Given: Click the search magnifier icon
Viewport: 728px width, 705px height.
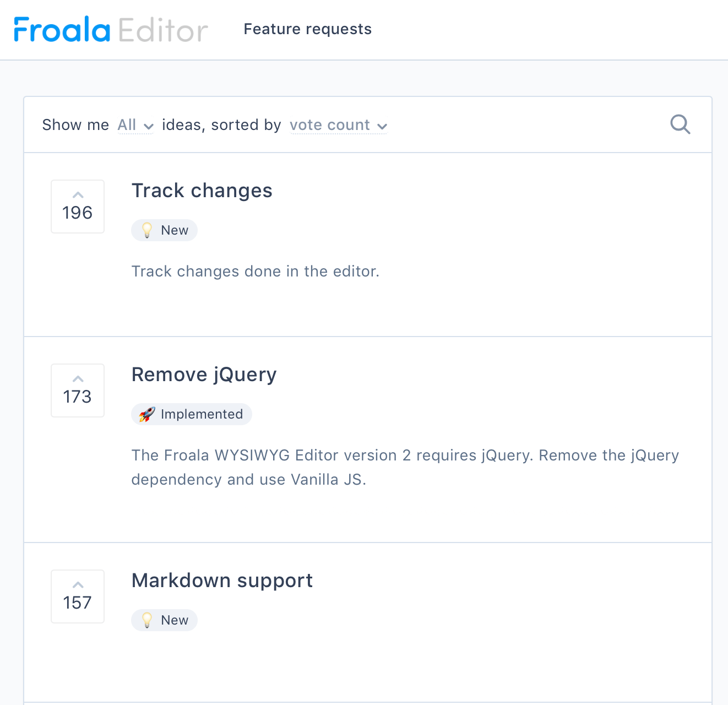Looking at the screenshot, I should pyautogui.click(x=680, y=124).
